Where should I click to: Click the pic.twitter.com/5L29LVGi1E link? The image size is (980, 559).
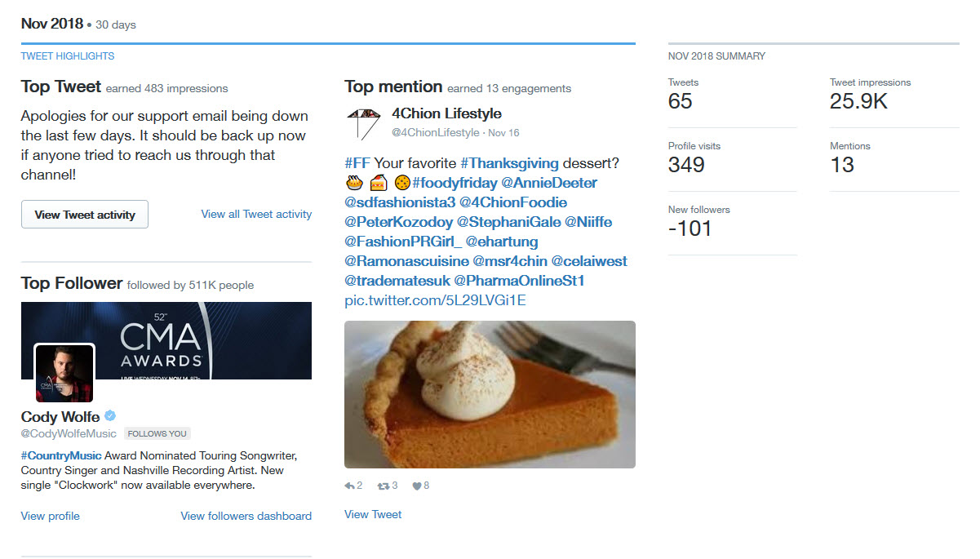pos(435,300)
